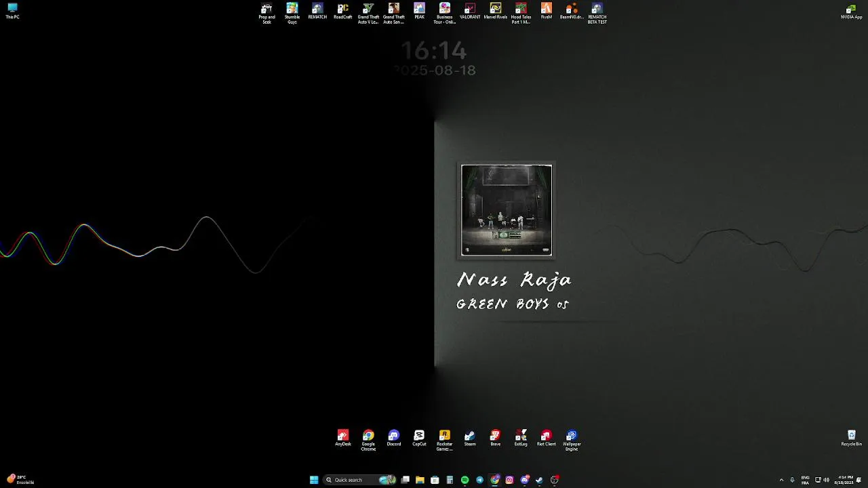Select ExitLag desktop shortcut
This screenshot has height=488, width=868.
(521, 439)
